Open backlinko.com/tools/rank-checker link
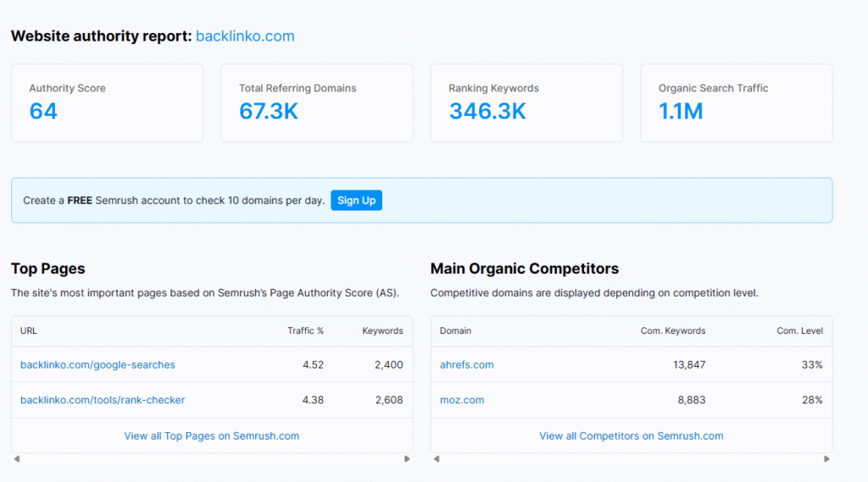The height and width of the screenshot is (482, 868). [103, 400]
